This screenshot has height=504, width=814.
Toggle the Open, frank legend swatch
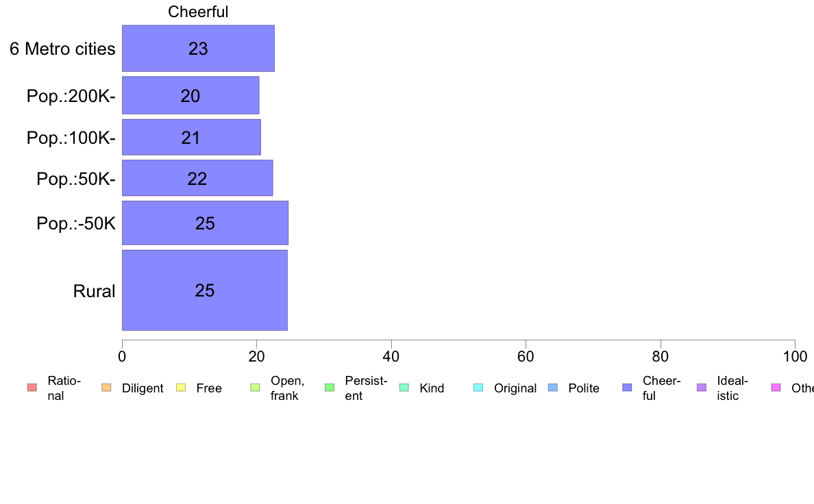click(255, 388)
